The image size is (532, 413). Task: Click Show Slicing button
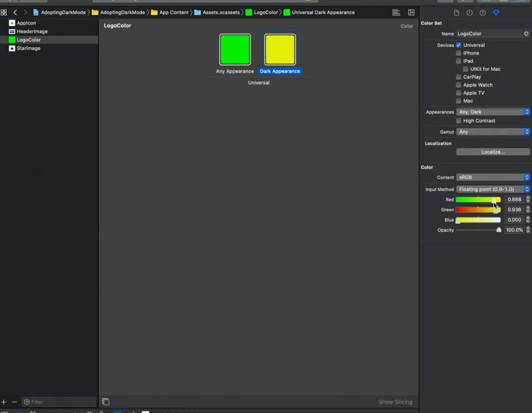point(395,402)
